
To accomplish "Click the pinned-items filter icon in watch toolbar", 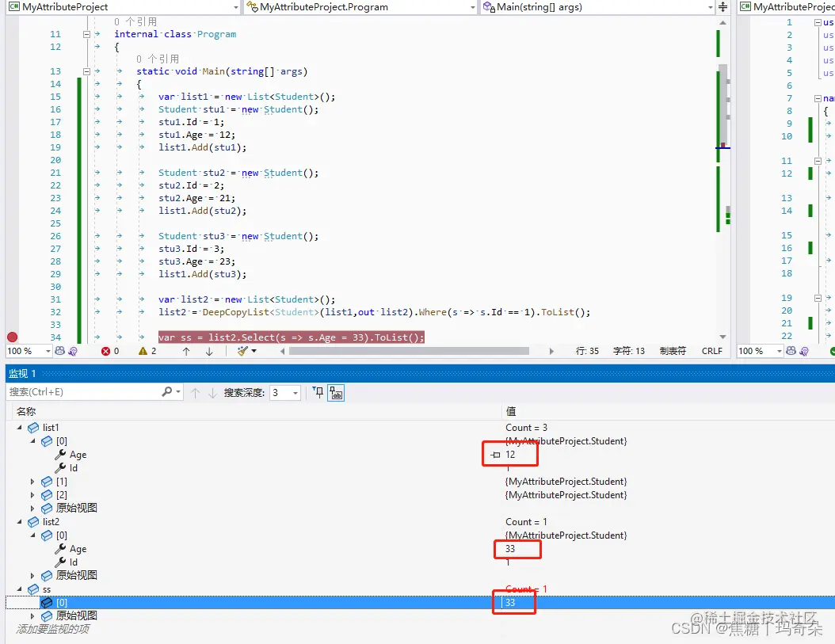I will (318, 393).
